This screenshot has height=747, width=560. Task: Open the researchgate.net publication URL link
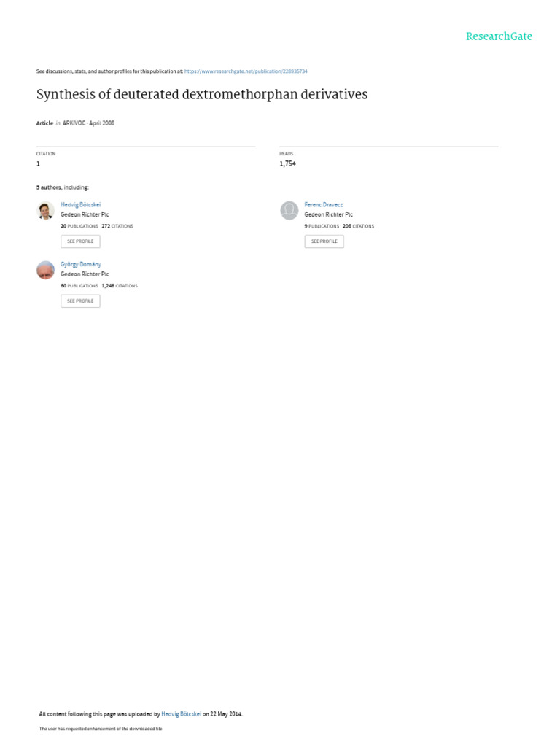(x=246, y=71)
